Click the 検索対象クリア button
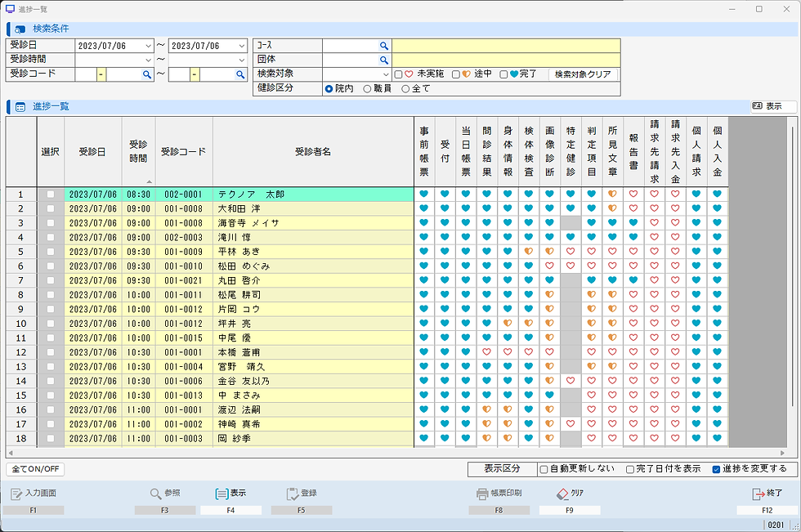The image size is (801, 532). [583, 74]
